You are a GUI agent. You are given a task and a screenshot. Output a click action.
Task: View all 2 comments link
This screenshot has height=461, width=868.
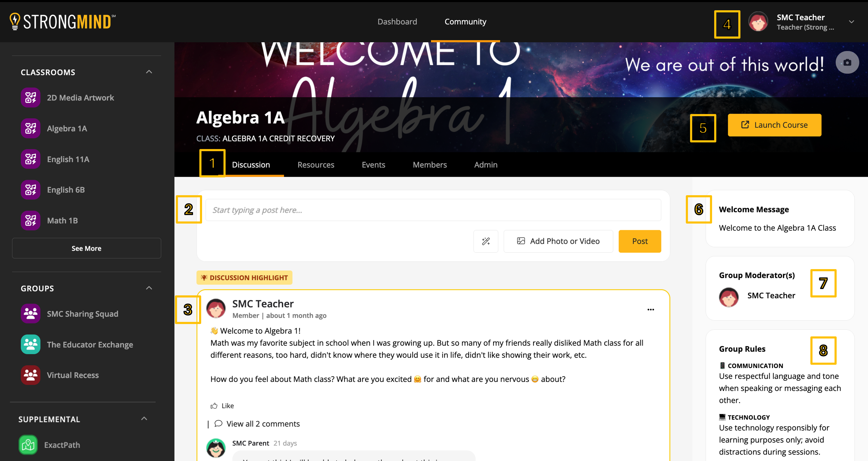(263, 424)
